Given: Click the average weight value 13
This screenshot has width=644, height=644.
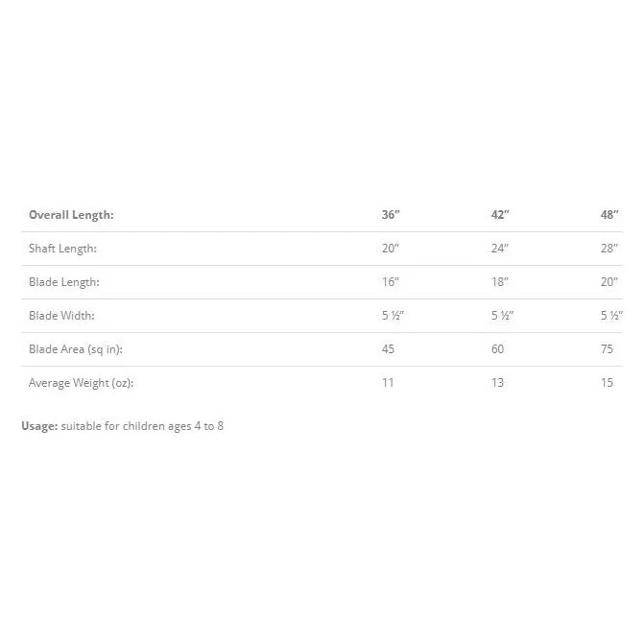Looking at the screenshot, I should [497, 383].
